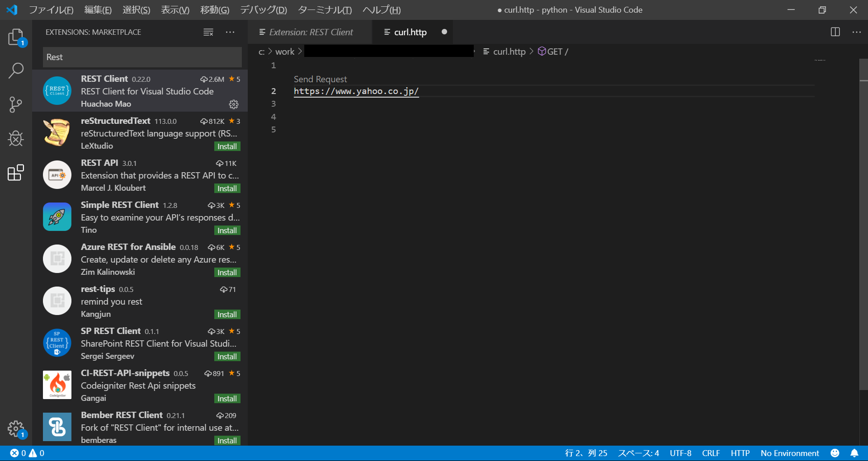Click the cursor position 行 2、列 25
Image resolution: width=868 pixels, height=461 pixels.
click(x=586, y=453)
